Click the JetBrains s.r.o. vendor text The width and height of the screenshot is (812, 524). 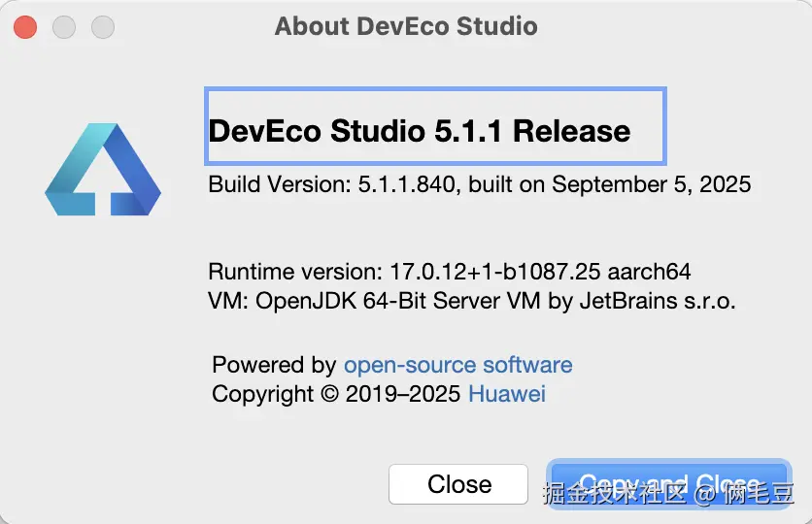click(x=658, y=301)
